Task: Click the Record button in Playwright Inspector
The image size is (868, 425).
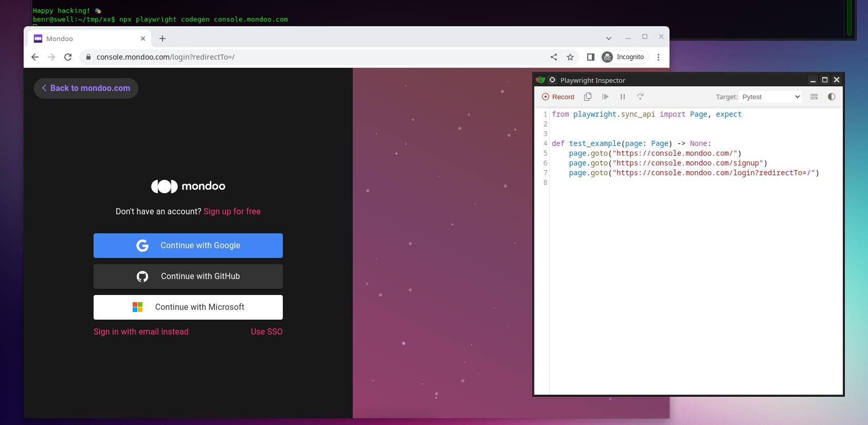Action: pos(558,97)
